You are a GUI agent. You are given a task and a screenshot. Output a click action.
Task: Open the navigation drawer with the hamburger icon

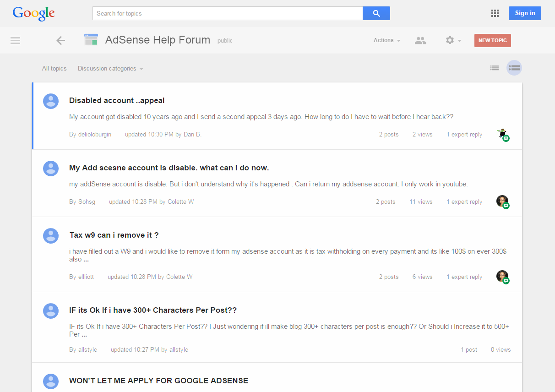coord(15,40)
